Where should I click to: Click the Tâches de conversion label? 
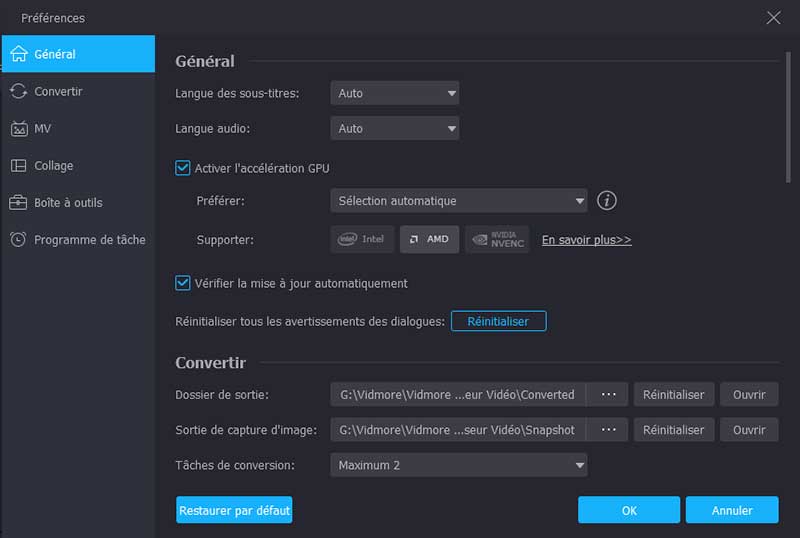[235, 465]
